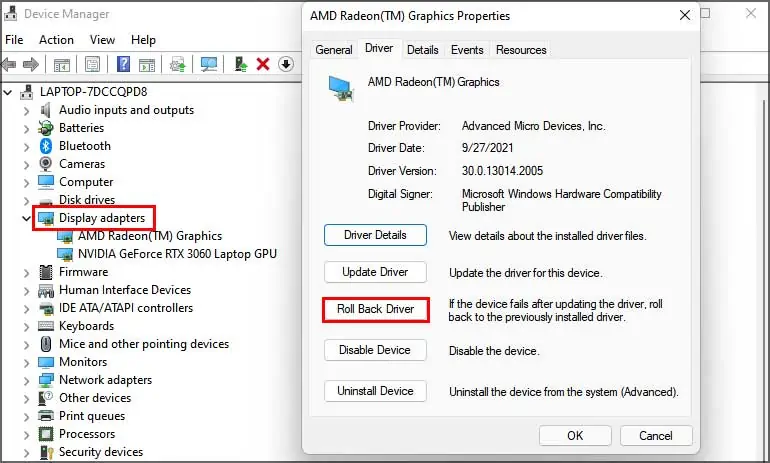This screenshot has height=463, width=770.
Task: Click Show/Hide Console Tree toolbar icon
Action: (62, 64)
